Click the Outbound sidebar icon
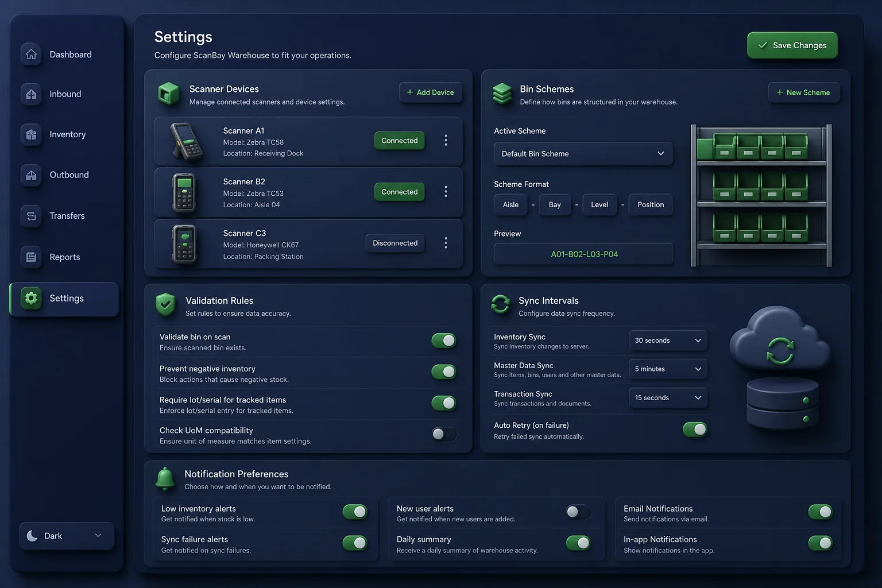The image size is (882, 588). pyautogui.click(x=31, y=175)
